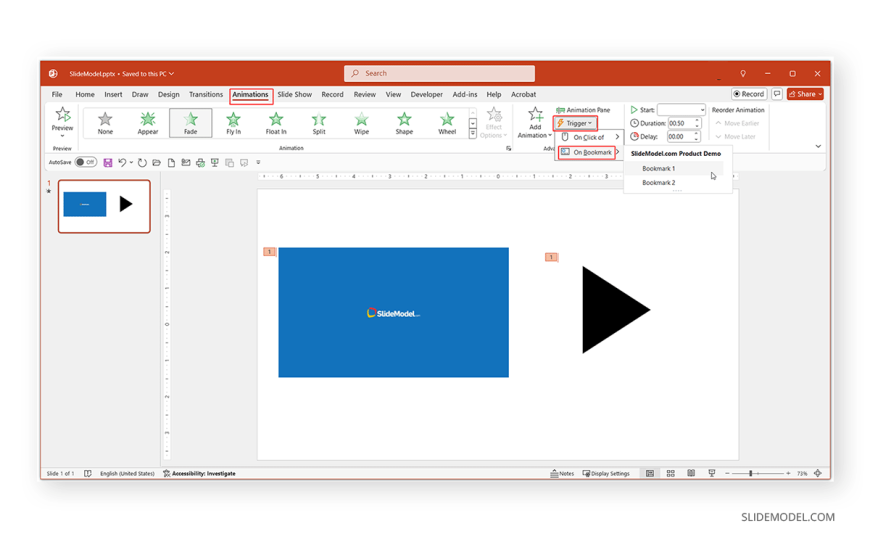
Task: Choose Bookmark 1 from submenu
Action: (x=674, y=168)
